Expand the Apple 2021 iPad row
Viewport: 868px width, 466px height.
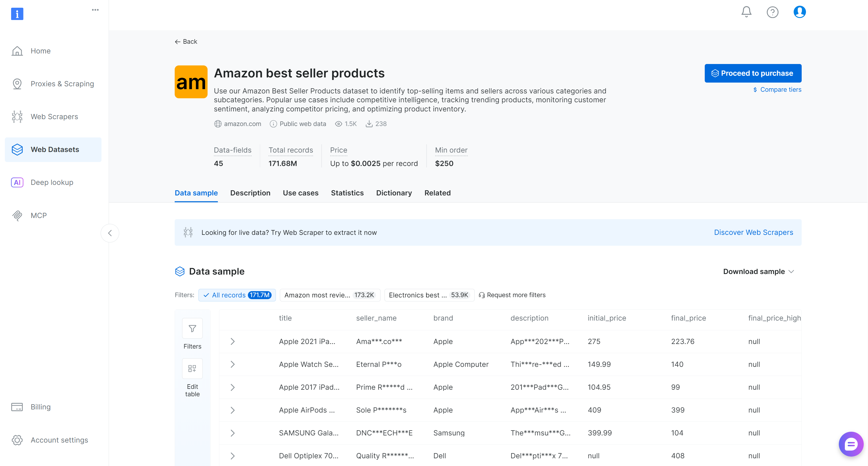pyautogui.click(x=232, y=341)
